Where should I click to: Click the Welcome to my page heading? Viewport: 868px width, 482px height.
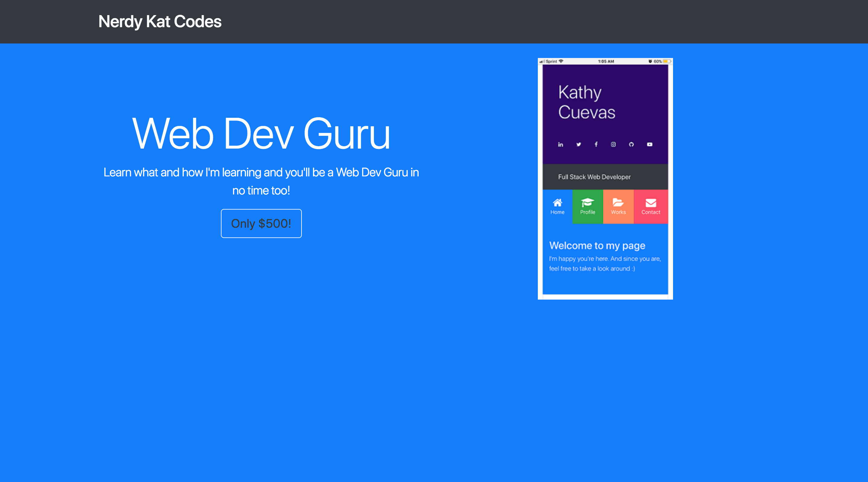pos(597,246)
